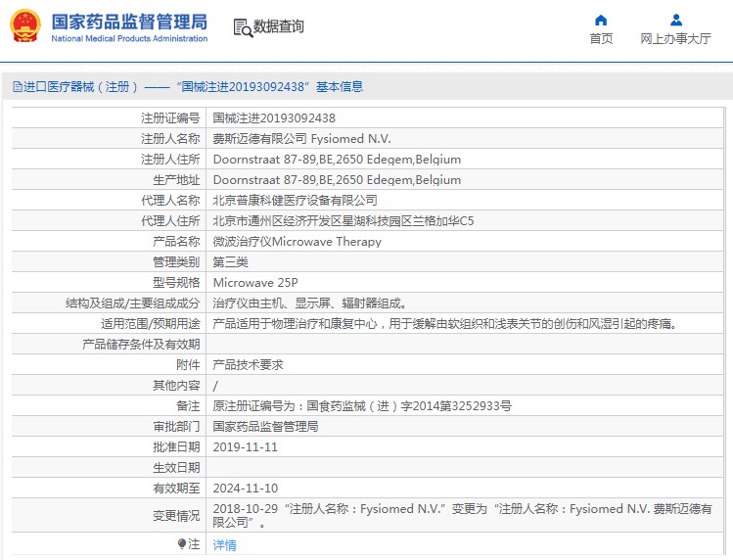Click the 生效日期 row label
Viewport: 733px width, 560px height.
(x=176, y=468)
